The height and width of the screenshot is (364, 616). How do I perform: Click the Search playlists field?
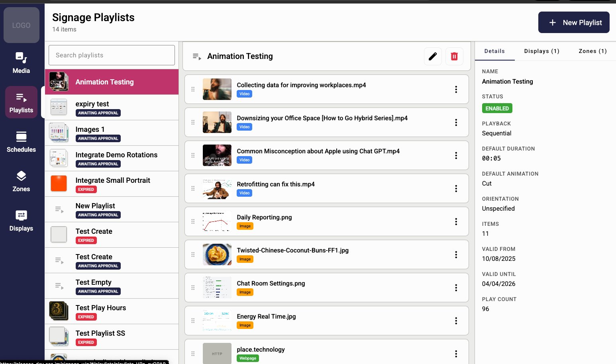point(112,55)
